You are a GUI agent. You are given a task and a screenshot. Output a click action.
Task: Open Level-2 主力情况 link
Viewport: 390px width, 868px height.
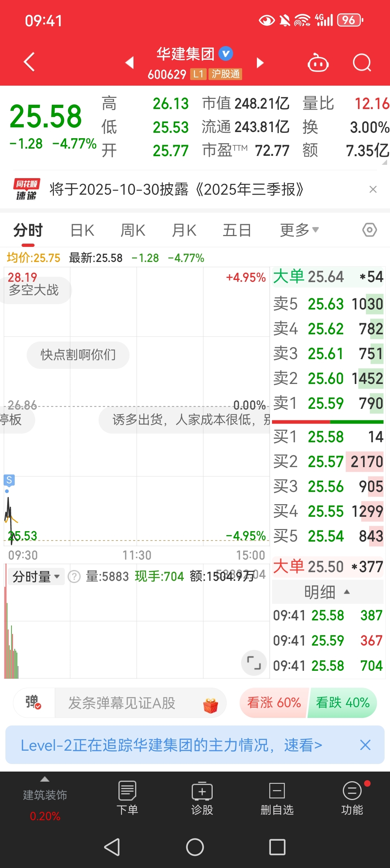pyautogui.click(x=171, y=745)
